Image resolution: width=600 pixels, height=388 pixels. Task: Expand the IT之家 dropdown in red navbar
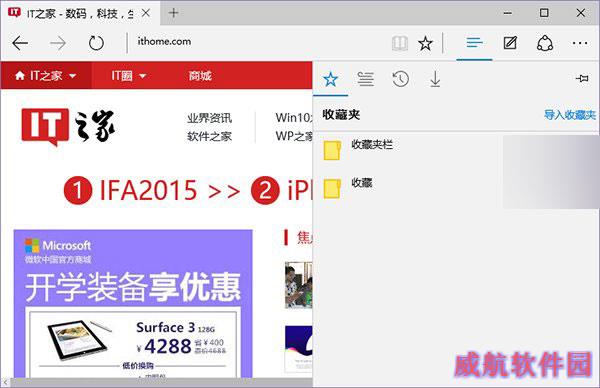pyautogui.click(x=46, y=76)
